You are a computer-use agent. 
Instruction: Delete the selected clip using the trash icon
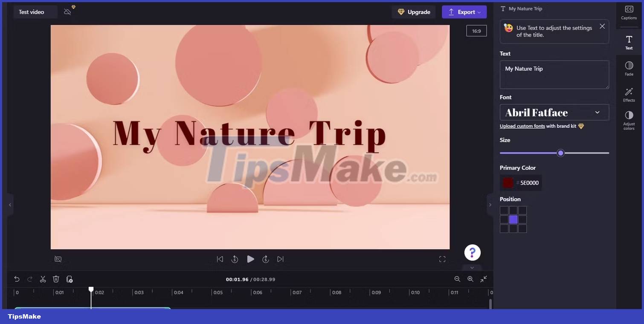[56, 279]
